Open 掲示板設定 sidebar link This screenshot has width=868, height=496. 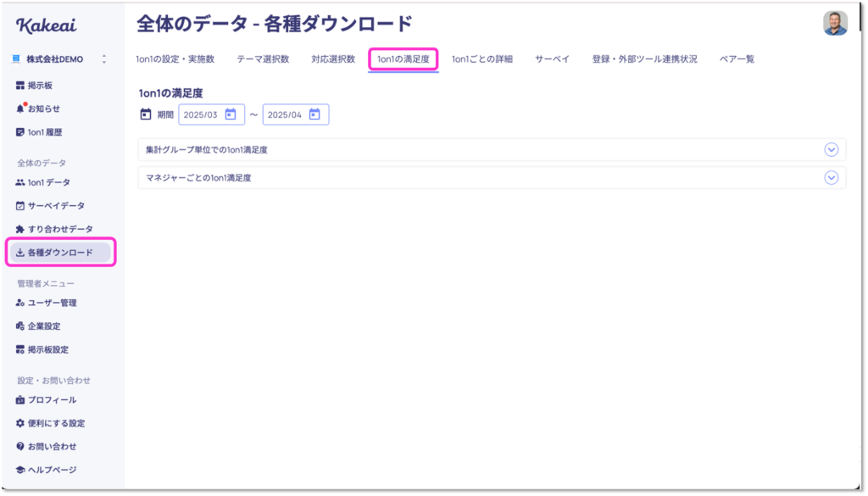pyautogui.click(x=48, y=349)
